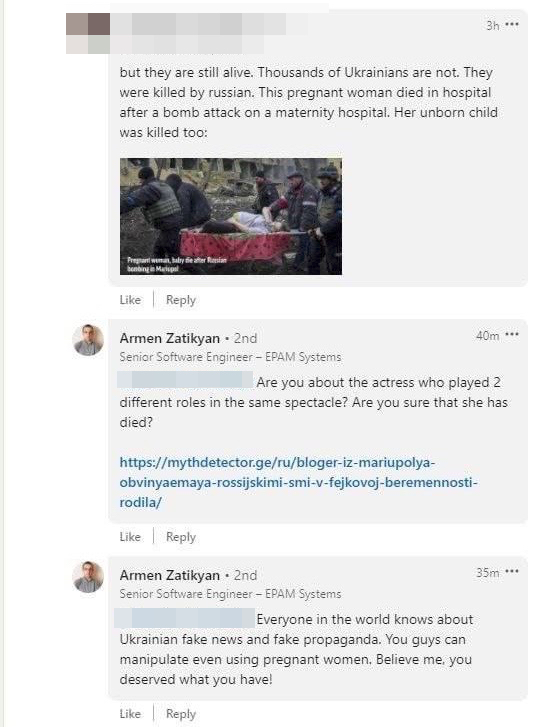Viewport: 543px width, 727px height.
Task: Open the three-dot menu on the 35m comment
Action: point(511,572)
